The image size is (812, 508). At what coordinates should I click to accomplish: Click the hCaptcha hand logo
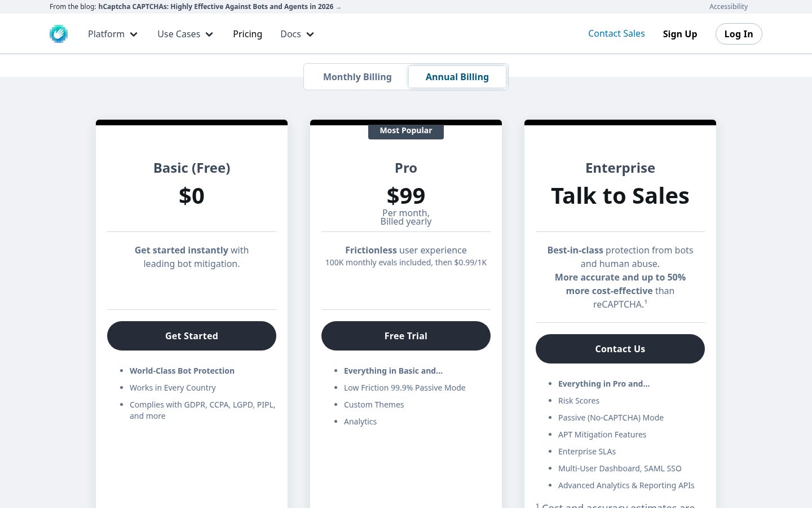point(59,34)
